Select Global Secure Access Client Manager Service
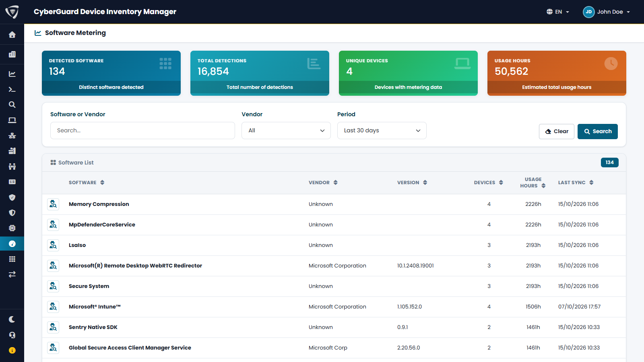This screenshot has height=362, width=644. click(x=130, y=348)
